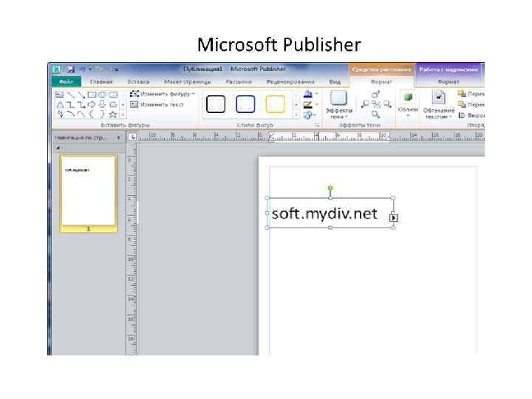Click Изменить текст button
The height and width of the screenshot is (399, 532).
(x=157, y=104)
